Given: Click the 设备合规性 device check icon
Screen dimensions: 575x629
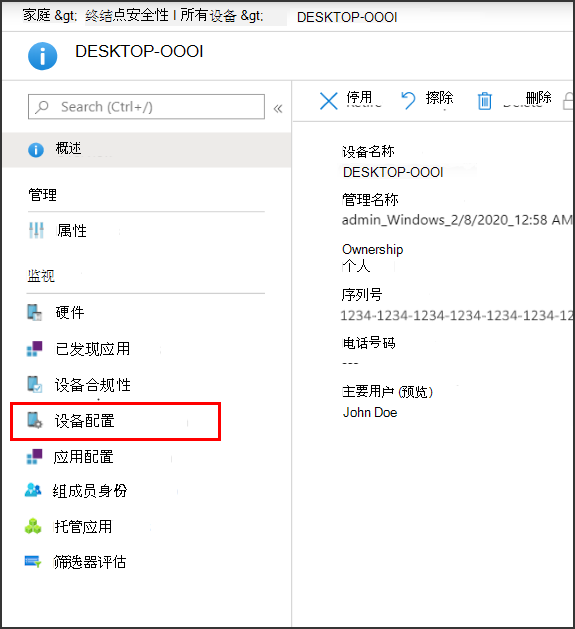Looking at the screenshot, I should 35,384.
